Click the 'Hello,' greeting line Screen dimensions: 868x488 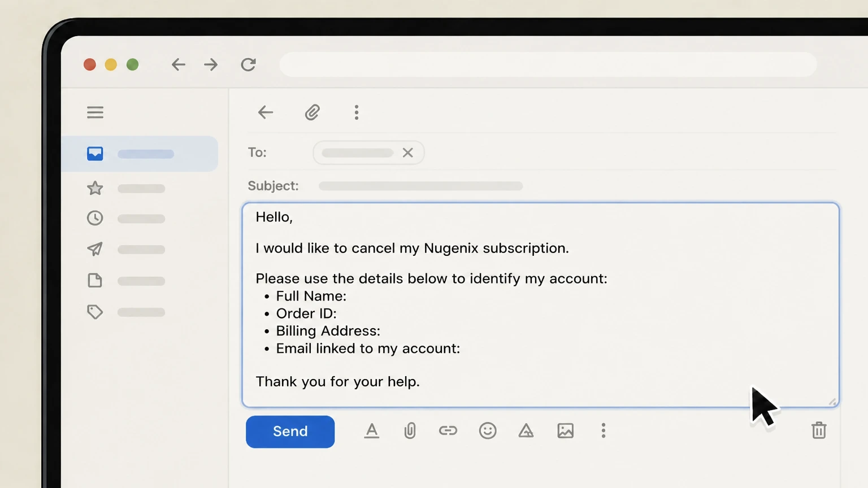(274, 217)
